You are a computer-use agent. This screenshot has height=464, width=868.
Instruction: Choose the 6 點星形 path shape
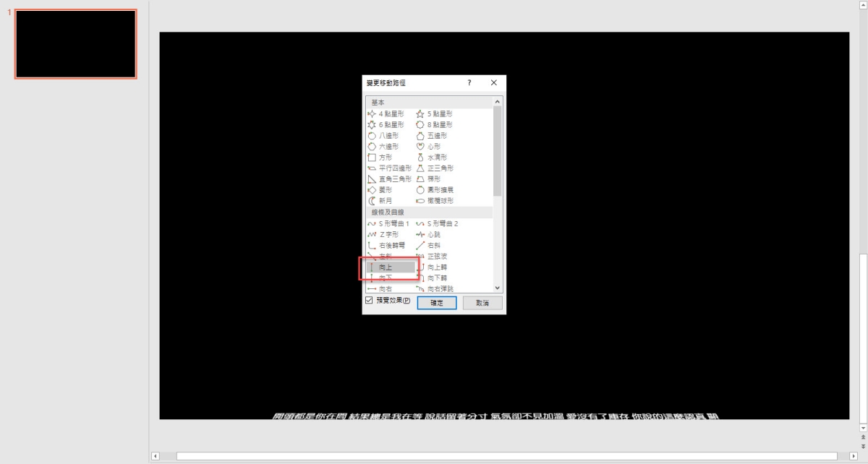[386, 125]
